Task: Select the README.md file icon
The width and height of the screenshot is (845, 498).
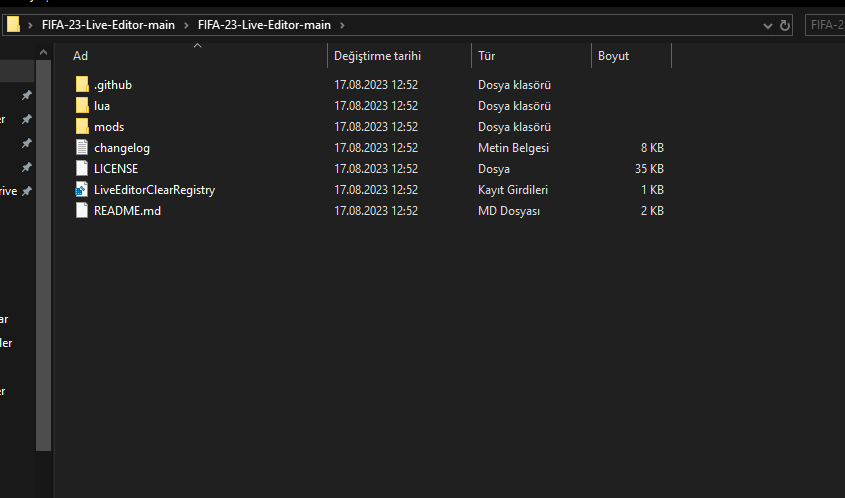Action: coord(82,210)
